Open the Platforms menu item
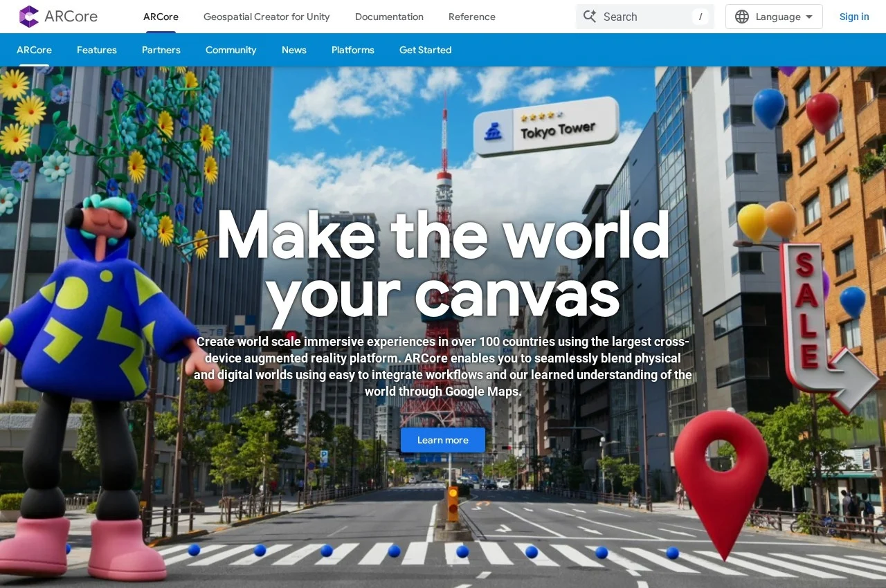The width and height of the screenshot is (886, 588). [x=353, y=50]
